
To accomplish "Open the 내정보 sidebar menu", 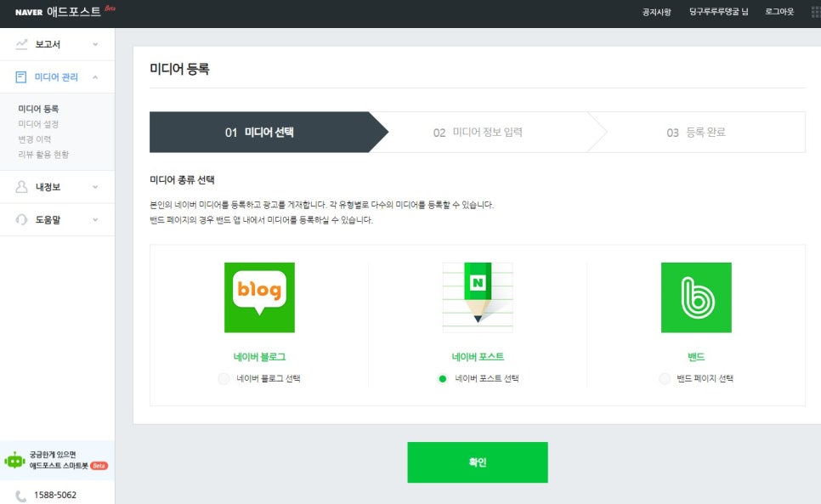I will tap(57, 187).
